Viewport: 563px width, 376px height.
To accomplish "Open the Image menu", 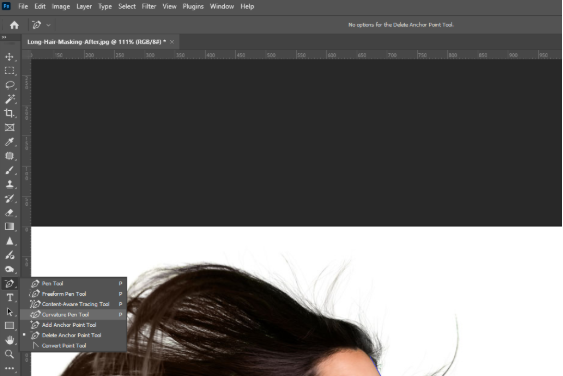I will point(61,6).
